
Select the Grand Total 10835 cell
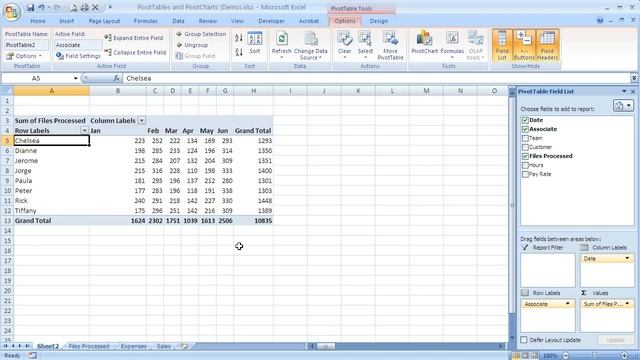[253, 220]
